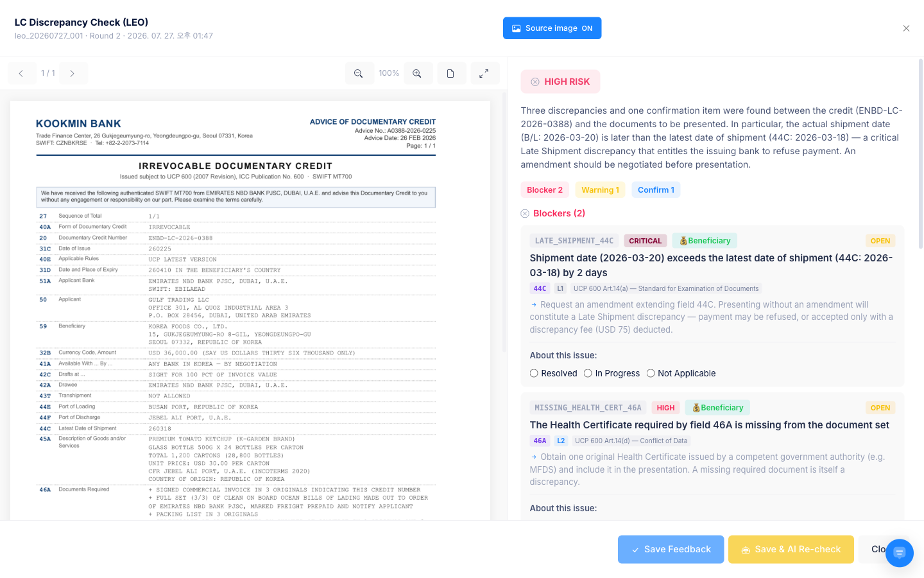
Task: Click the results panel scrollbar
Action: pyautogui.click(x=921, y=154)
